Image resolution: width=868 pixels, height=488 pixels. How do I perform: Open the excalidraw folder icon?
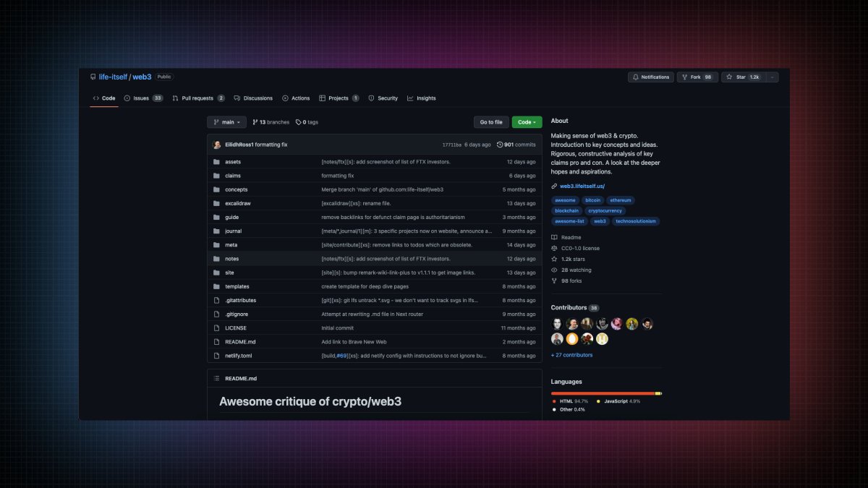(216, 203)
